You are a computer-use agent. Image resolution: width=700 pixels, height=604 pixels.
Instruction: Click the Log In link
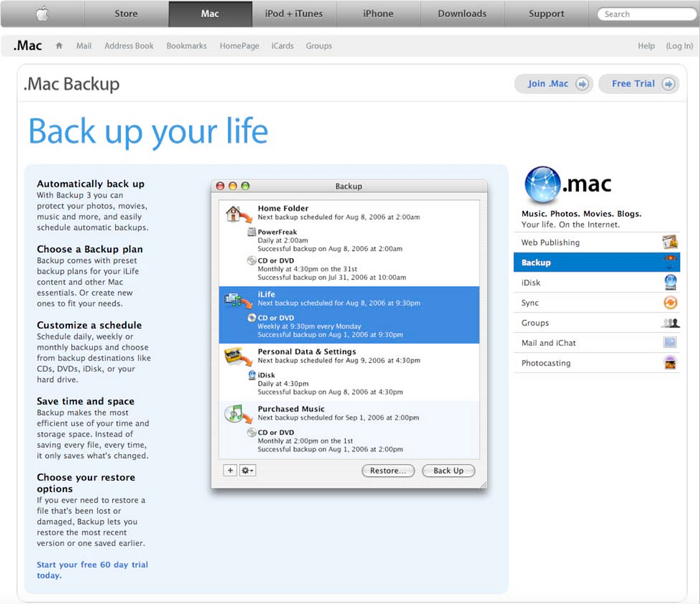[680, 45]
